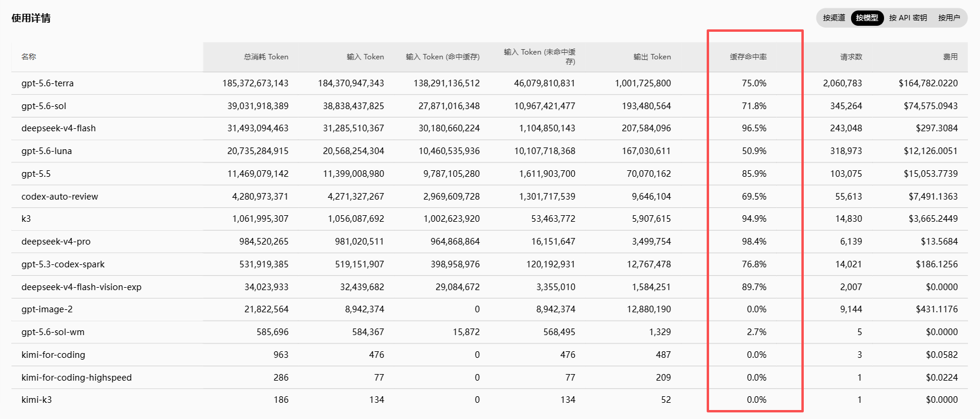Click the gpt-5.6-luna model name
980x419 pixels.
tap(47, 151)
